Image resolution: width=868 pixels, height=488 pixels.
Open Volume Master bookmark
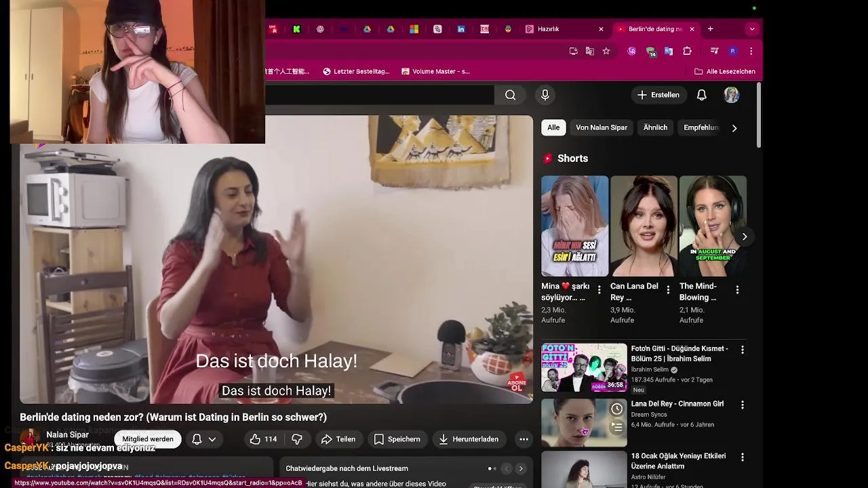[435, 71]
